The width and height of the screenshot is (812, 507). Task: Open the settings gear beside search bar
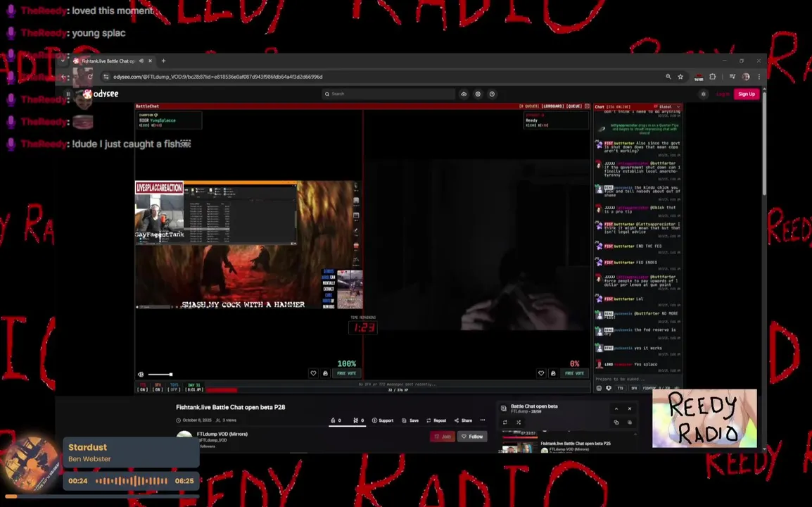478,94
